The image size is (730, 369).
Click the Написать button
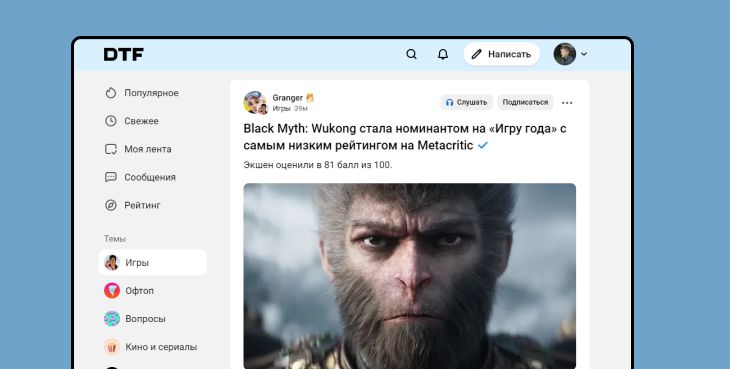coord(501,54)
